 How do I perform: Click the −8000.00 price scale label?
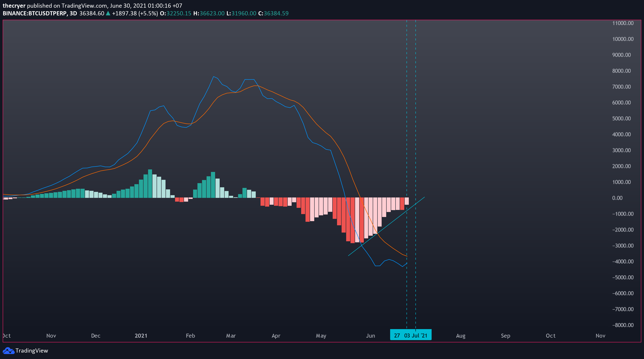point(623,325)
